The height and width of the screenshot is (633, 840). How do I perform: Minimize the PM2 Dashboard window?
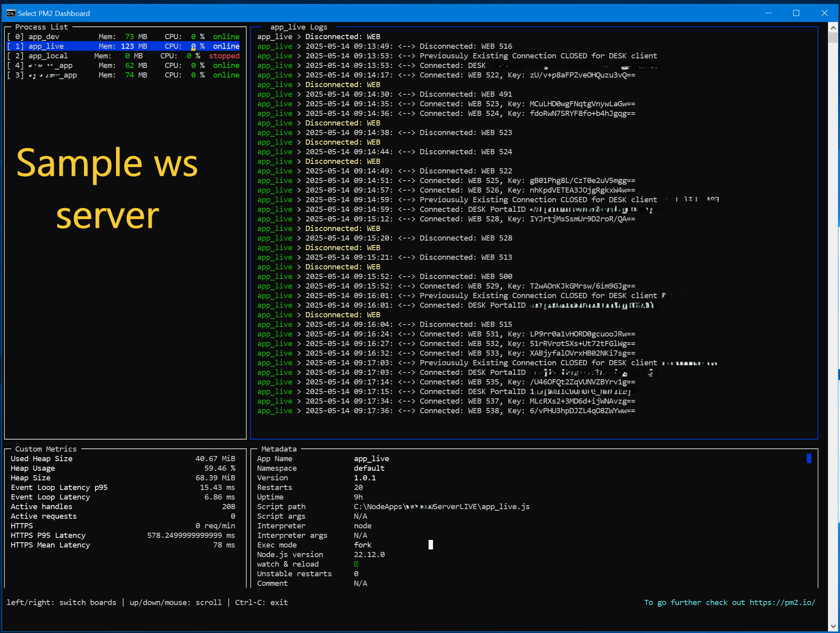768,13
